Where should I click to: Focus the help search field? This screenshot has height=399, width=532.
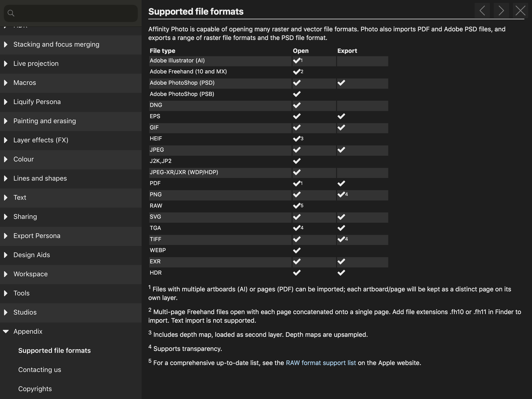71,13
